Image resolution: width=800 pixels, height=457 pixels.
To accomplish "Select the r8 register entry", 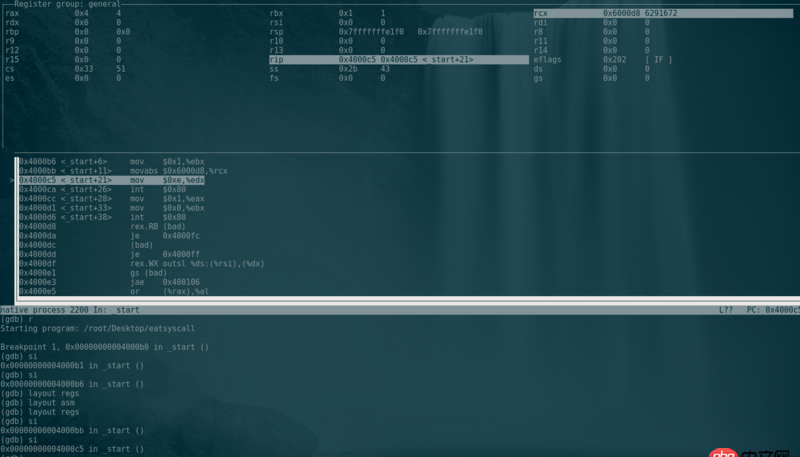I will coord(592,32).
